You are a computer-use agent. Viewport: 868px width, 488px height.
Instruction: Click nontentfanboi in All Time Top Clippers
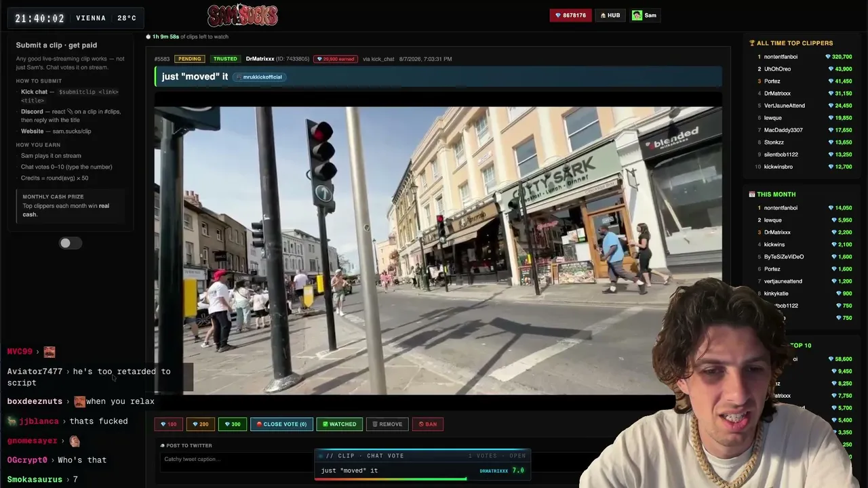[781, 57]
